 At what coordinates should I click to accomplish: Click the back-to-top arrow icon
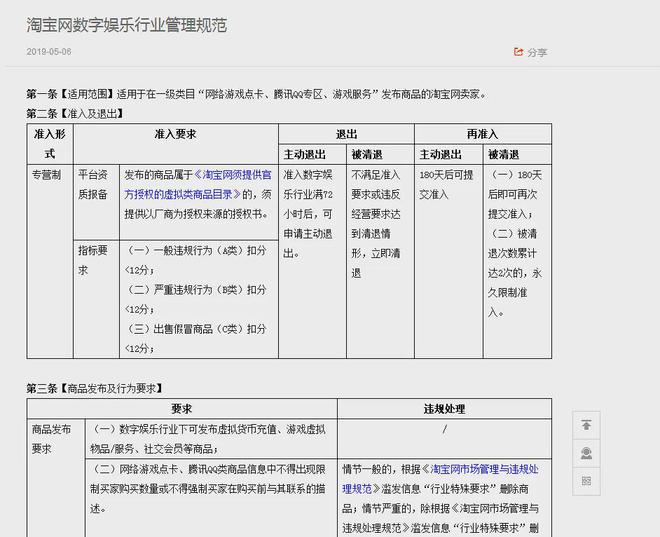click(x=586, y=425)
